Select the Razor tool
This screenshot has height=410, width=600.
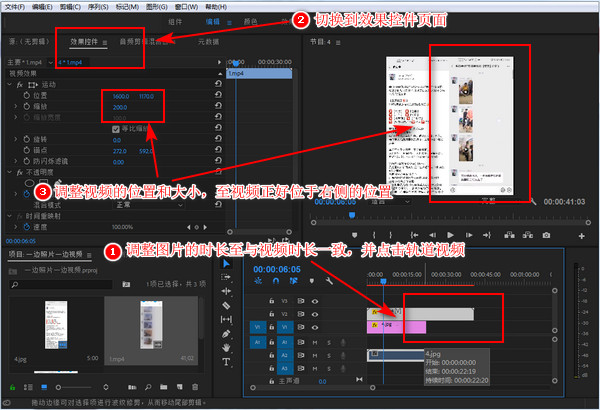226,305
